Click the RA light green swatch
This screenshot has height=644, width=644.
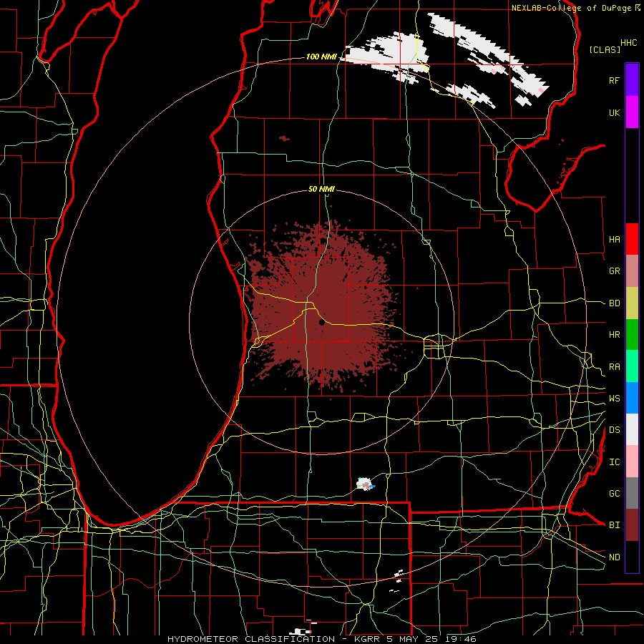tap(632, 366)
